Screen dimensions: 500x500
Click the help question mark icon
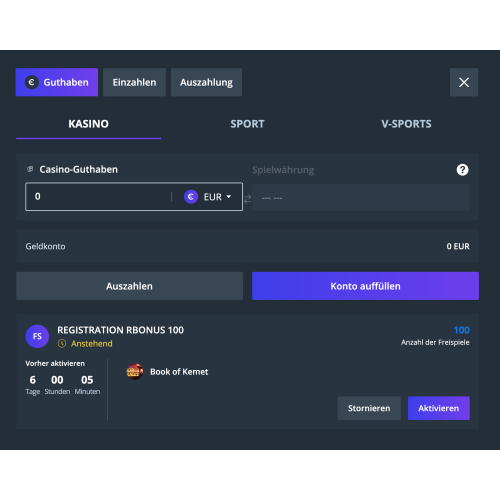point(462,170)
